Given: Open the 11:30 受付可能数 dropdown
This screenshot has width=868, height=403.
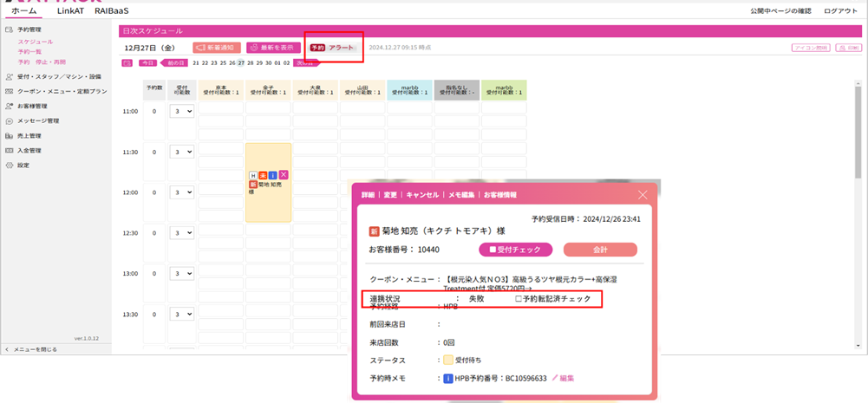Looking at the screenshot, I should click(182, 152).
